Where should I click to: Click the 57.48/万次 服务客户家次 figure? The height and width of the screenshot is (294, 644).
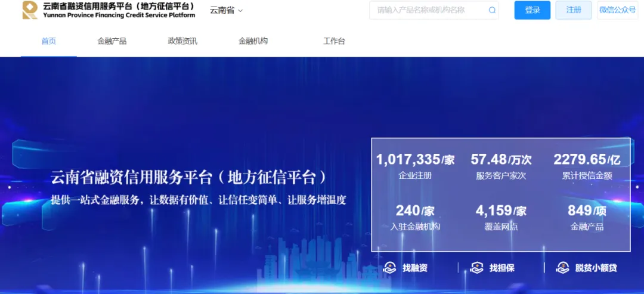[501, 166]
